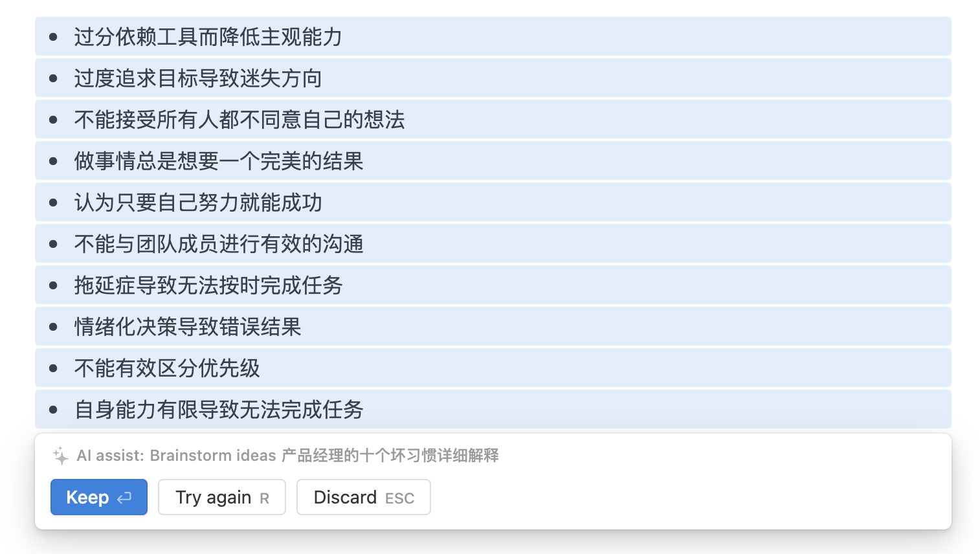Click the text 拖延症导致无法按时完成任务
Image resolution: width=980 pixels, height=554 pixels.
(x=208, y=285)
